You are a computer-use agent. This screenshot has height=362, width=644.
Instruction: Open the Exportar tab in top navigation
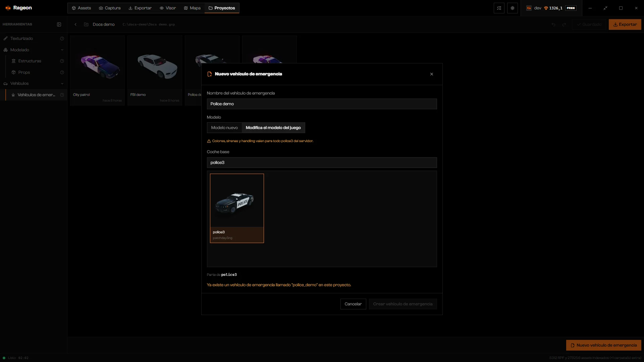(x=140, y=8)
